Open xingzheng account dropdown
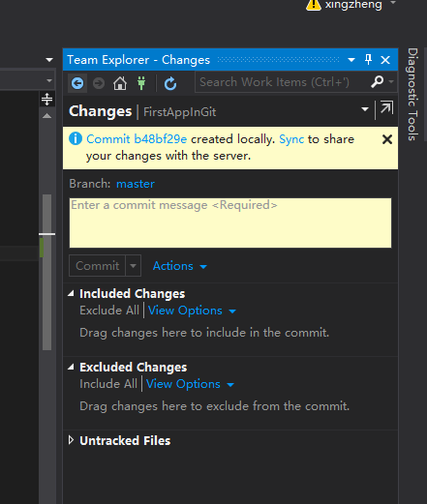The height and width of the screenshot is (504, 427). click(x=393, y=3)
